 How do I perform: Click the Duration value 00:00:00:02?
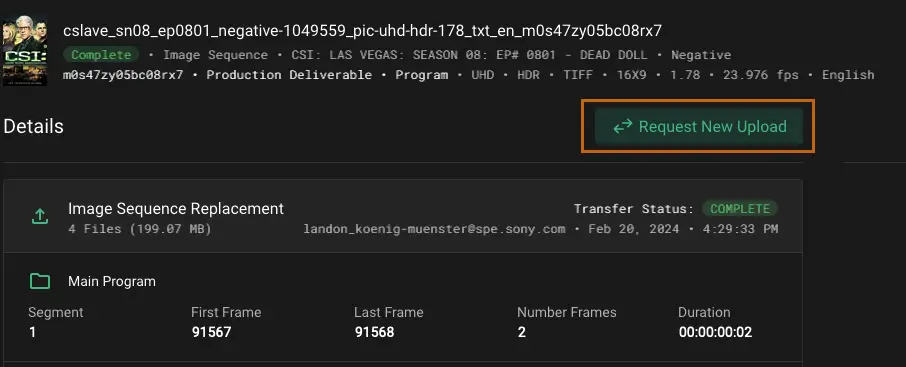715,332
